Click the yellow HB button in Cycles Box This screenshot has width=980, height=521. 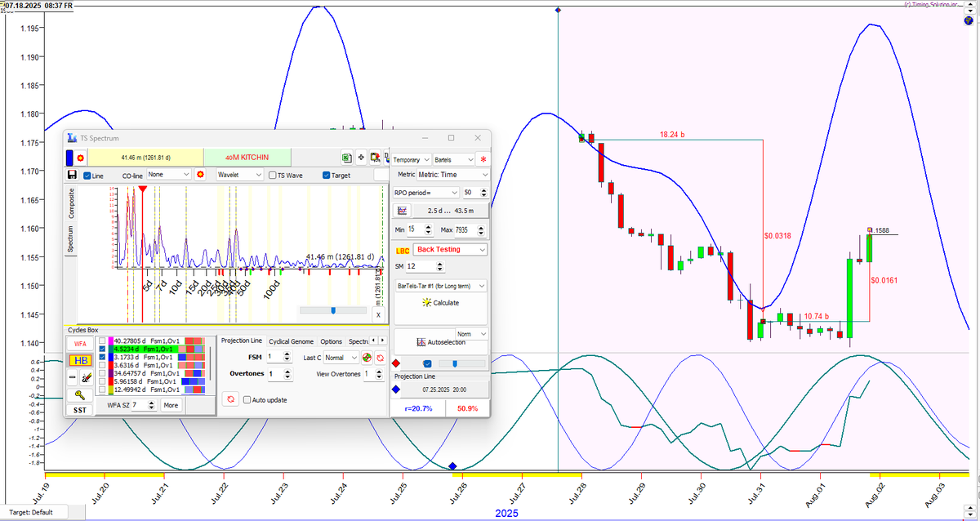79,362
